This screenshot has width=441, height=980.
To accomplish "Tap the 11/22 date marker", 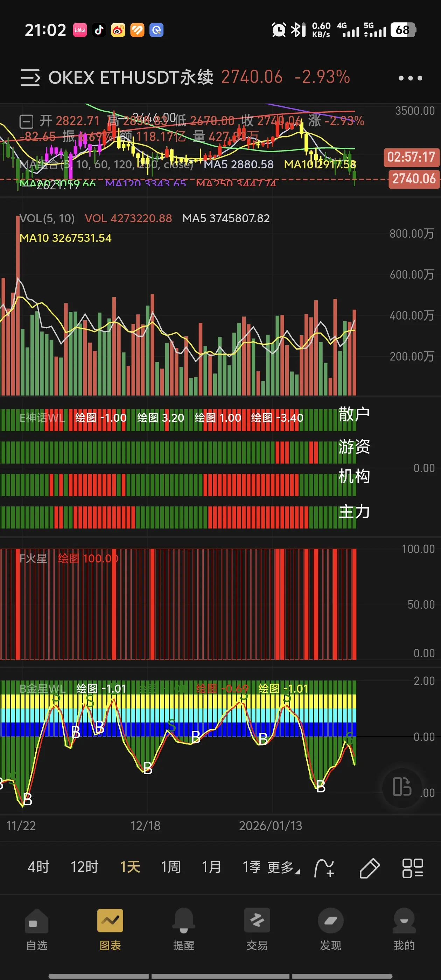I will (21, 826).
